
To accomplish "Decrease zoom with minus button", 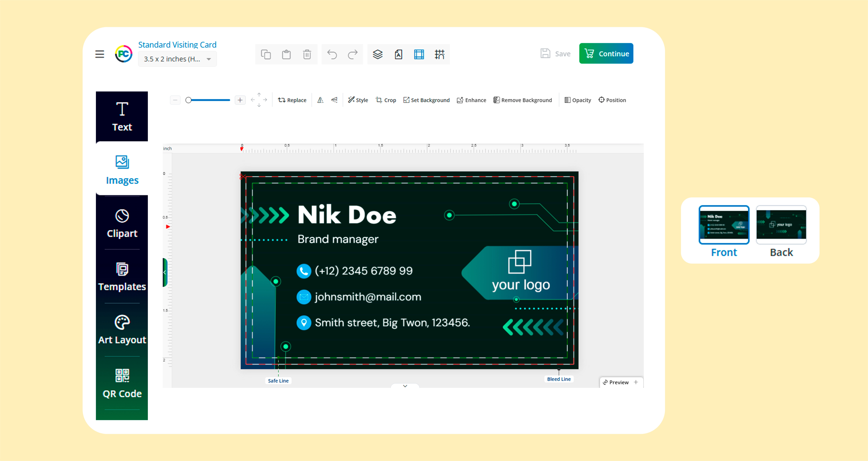I will pos(175,100).
